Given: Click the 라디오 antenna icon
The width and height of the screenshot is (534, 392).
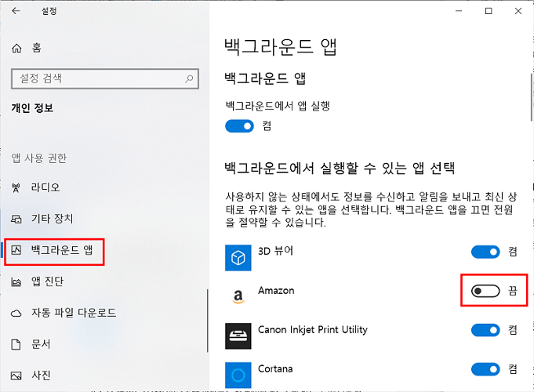Looking at the screenshot, I should (x=16, y=187).
